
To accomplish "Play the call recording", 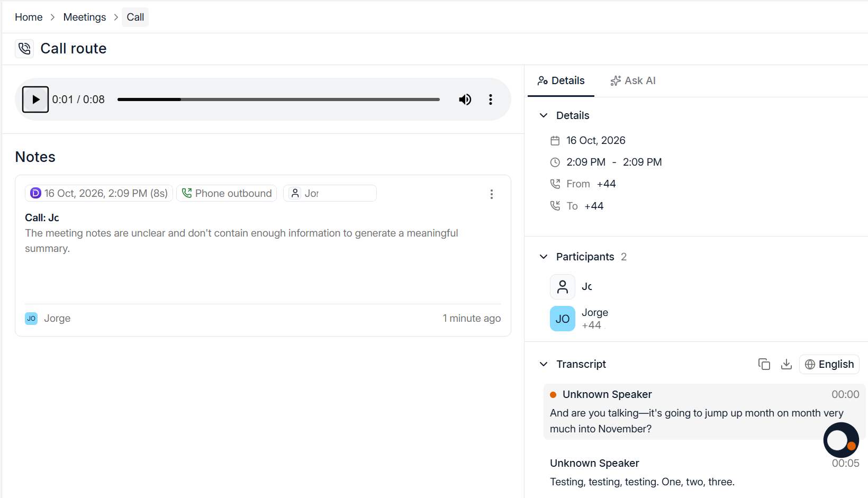I will (x=35, y=99).
